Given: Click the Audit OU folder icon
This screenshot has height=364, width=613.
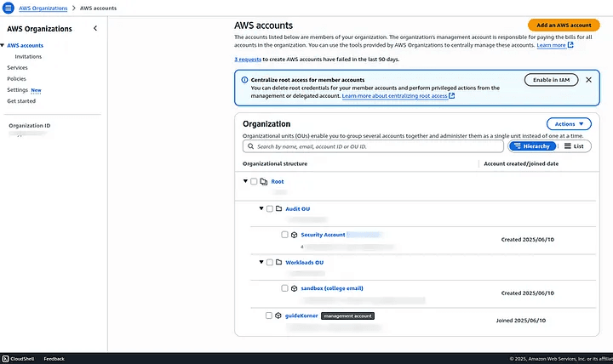Looking at the screenshot, I should [x=278, y=208].
